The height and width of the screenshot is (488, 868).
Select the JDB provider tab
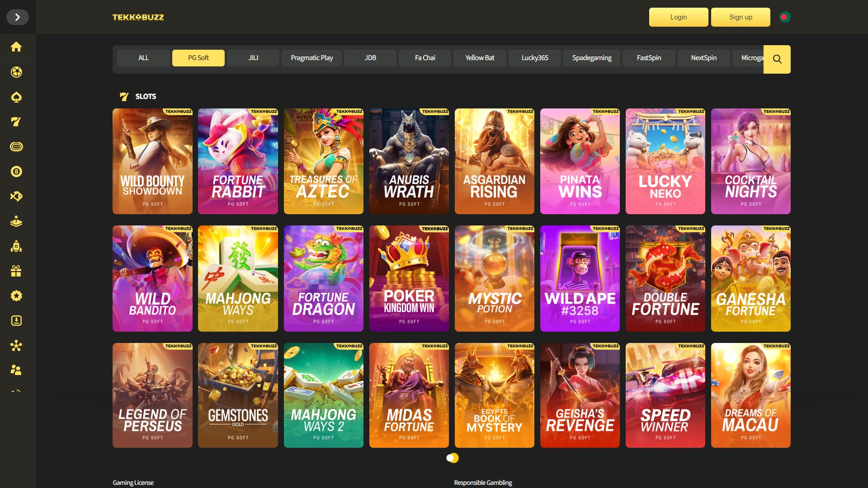click(x=370, y=58)
